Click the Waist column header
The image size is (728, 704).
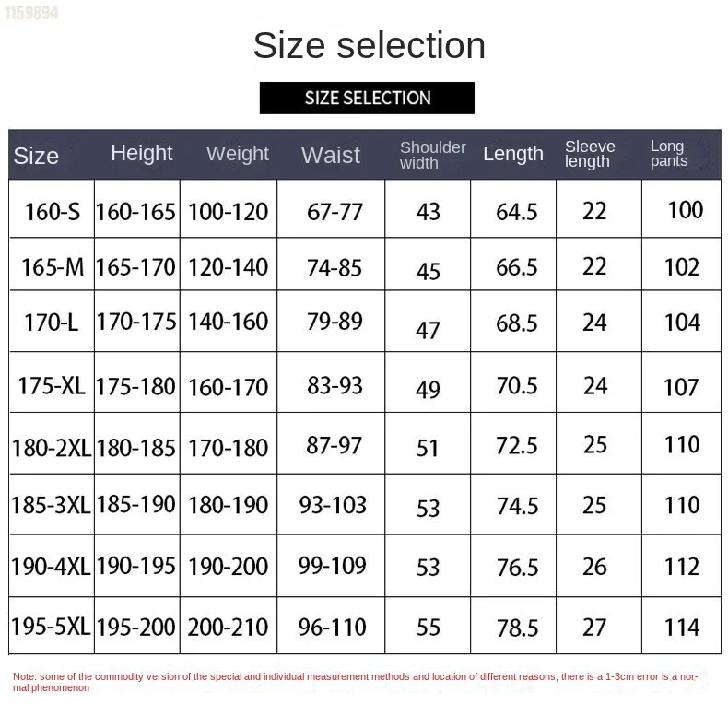(x=330, y=155)
